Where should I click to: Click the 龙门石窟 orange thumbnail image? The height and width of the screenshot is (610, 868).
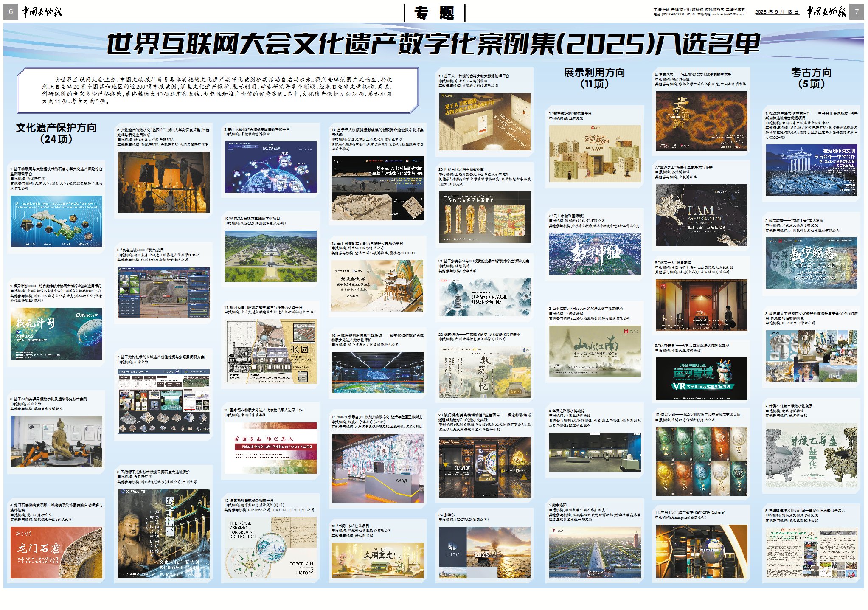pos(56,552)
